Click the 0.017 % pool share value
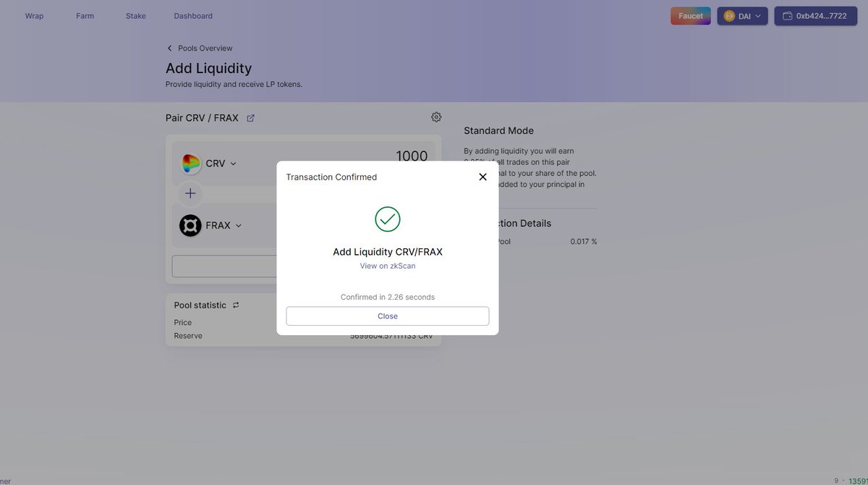868x485 pixels. point(584,241)
